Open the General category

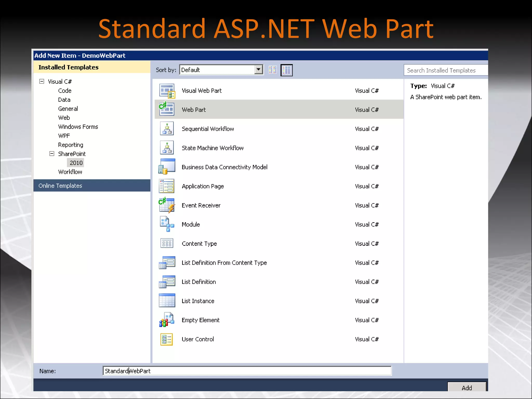68,109
